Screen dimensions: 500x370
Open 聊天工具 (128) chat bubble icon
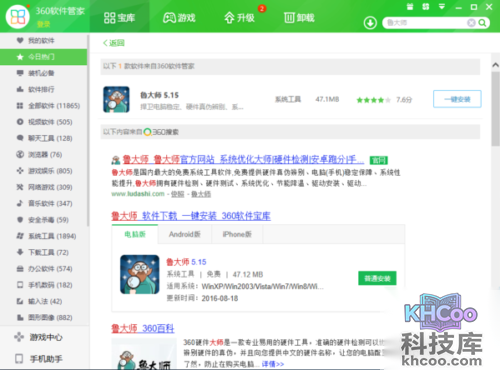click(x=20, y=138)
